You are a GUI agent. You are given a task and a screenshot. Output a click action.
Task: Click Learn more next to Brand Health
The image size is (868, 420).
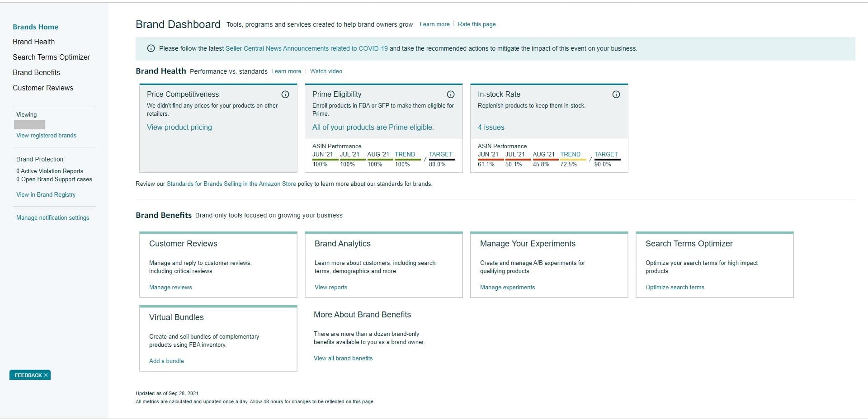(286, 71)
